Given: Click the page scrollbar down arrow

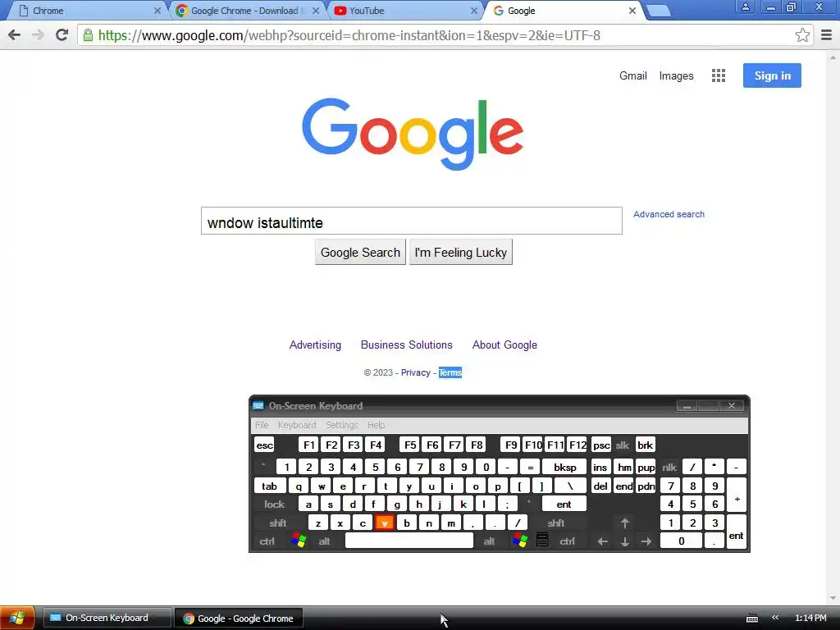Looking at the screenshot, I should click(833, 598).
